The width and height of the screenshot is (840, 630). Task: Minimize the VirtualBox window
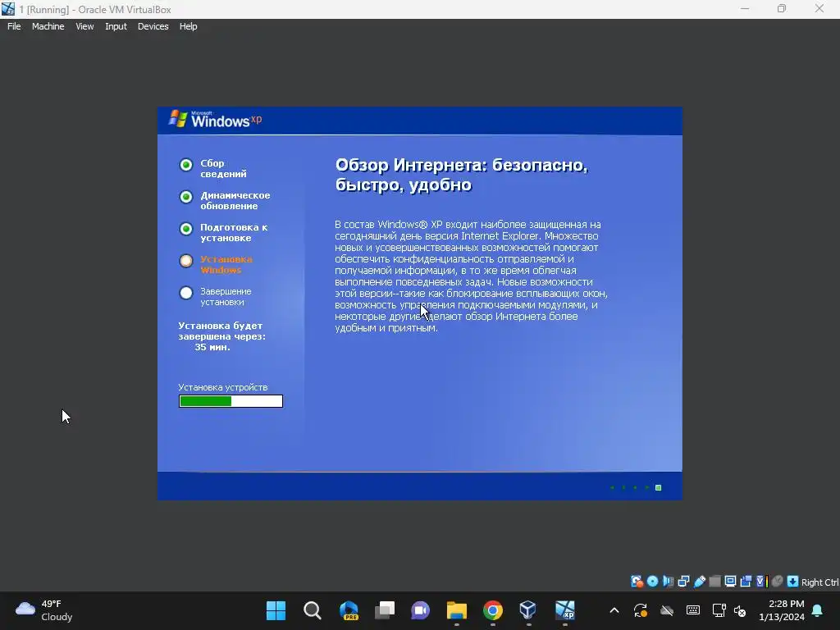[x=745, y=9]
